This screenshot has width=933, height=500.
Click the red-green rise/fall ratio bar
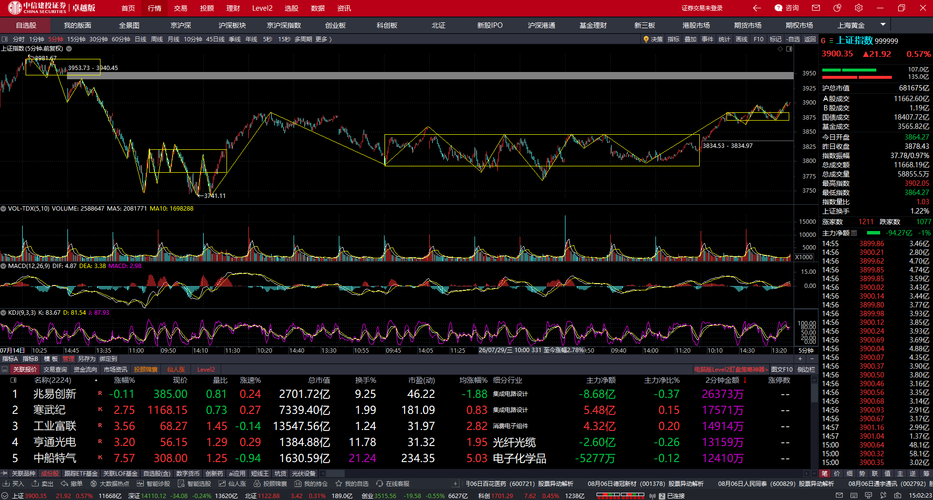[857, 73]
